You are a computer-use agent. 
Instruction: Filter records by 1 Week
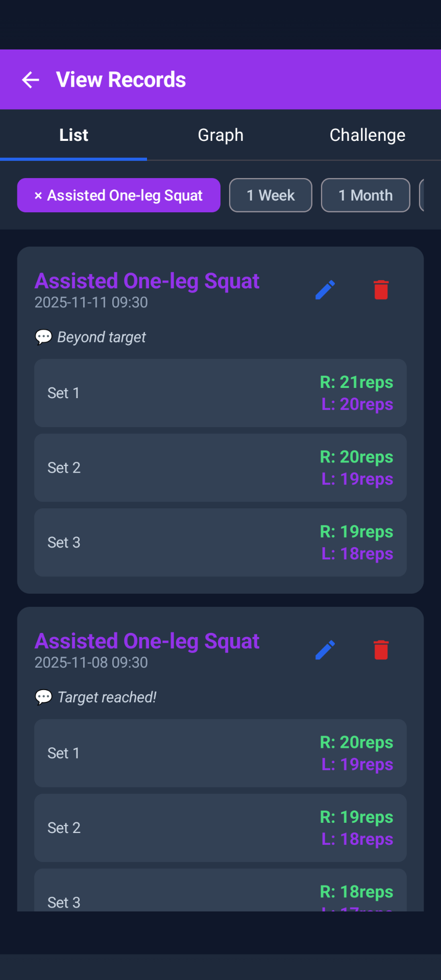point(271,195)
